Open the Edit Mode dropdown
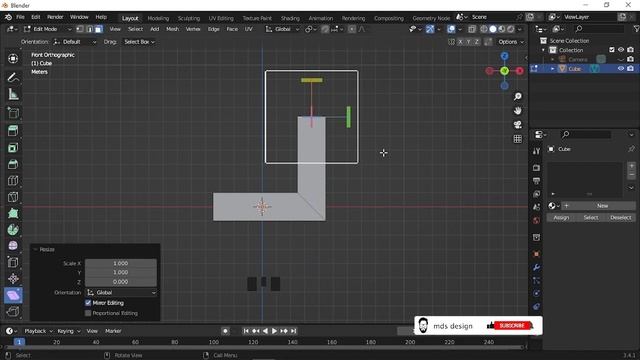Screen dimensions: 640x360 point(47,29)
